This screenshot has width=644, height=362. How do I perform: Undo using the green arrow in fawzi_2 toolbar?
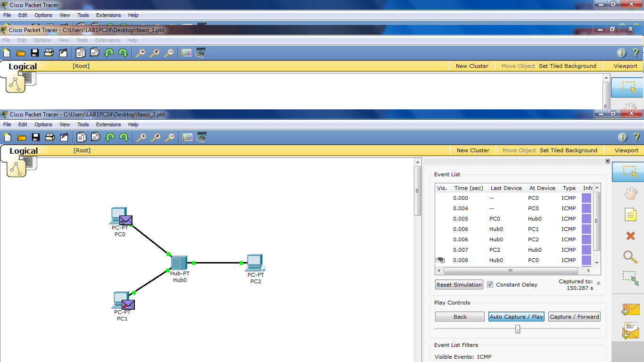click(110, 137)
